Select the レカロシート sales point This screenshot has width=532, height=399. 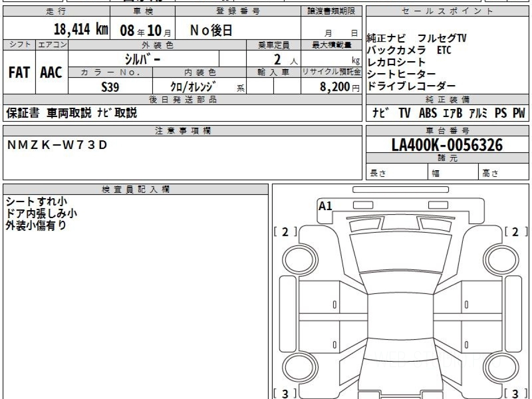(x=396, y=63)
